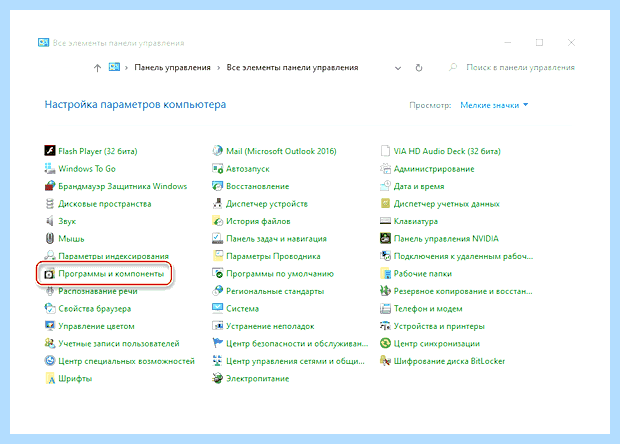Click the Учетные записи пользователей icon
The image size is (620, 444).
tap(49, 343)
